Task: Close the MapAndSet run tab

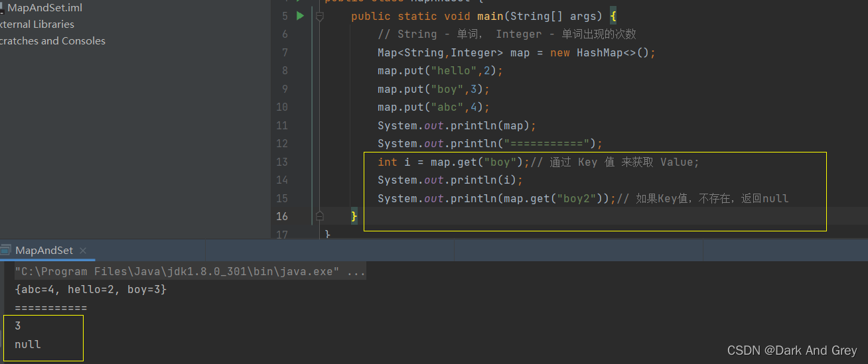Action: (x=83, y=251)
